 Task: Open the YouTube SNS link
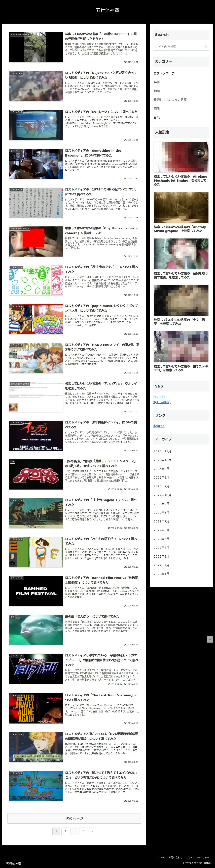pyautogui.click(x=159, y=397)
